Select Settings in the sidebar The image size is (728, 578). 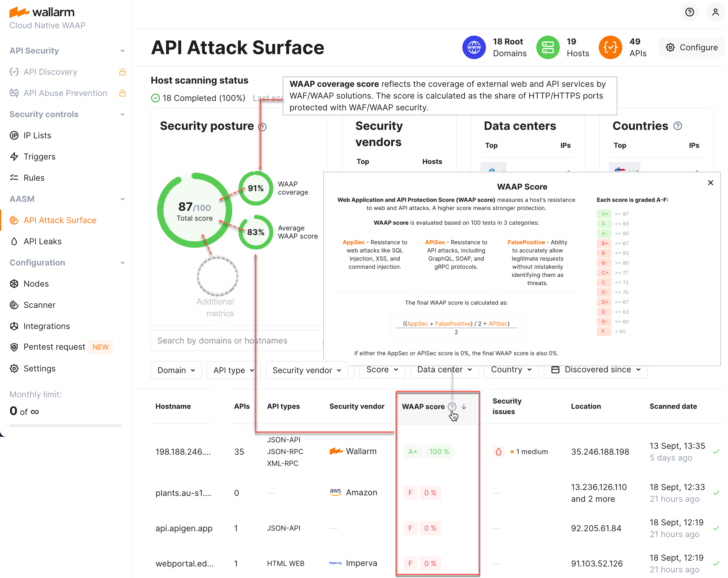(39, 368)
